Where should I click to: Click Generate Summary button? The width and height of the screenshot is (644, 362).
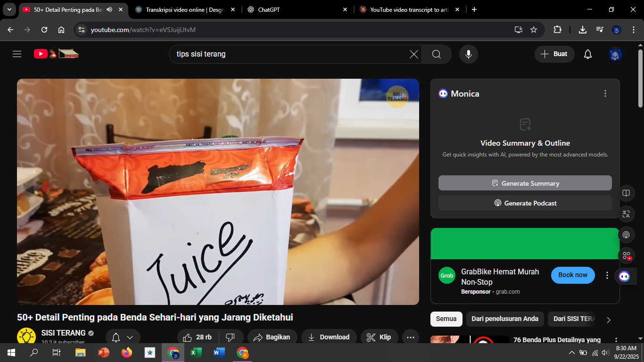pyautogui.click(x=525, y=183)
